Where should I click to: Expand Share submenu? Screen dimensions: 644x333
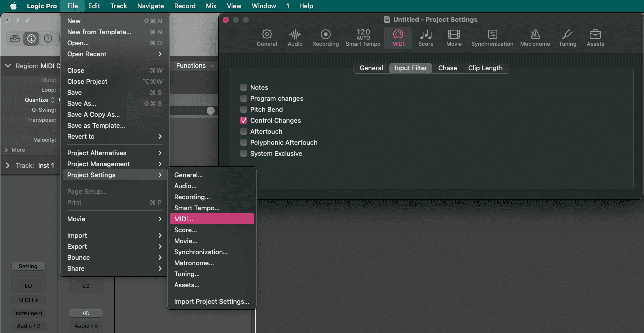[115, 268]
